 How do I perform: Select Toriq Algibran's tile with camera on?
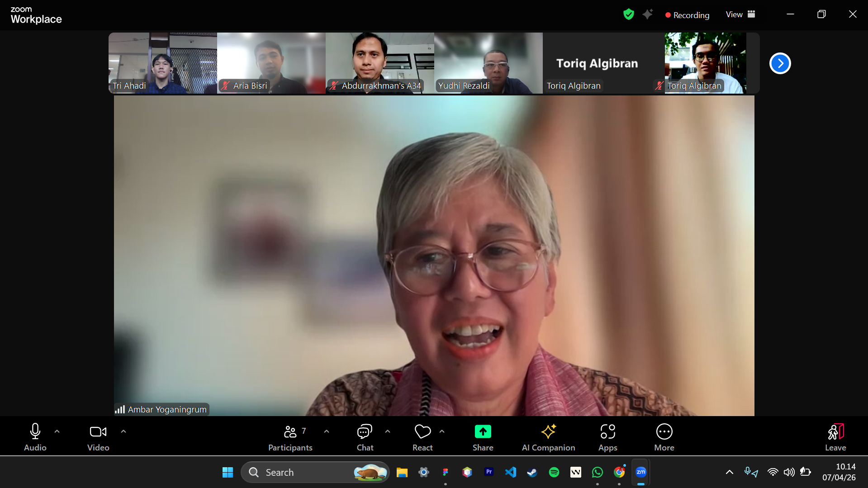[x=706, y=63]
